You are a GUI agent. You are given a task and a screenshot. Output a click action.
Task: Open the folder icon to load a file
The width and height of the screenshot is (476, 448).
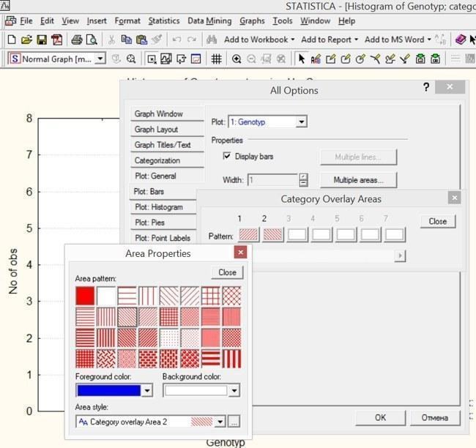click(x=26, y=40)
